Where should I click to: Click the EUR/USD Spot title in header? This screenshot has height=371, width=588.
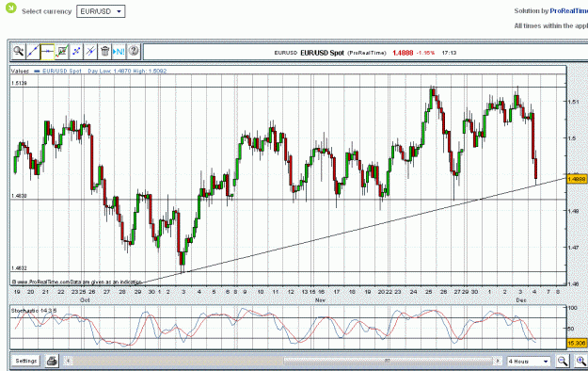(x=322, y=53)
